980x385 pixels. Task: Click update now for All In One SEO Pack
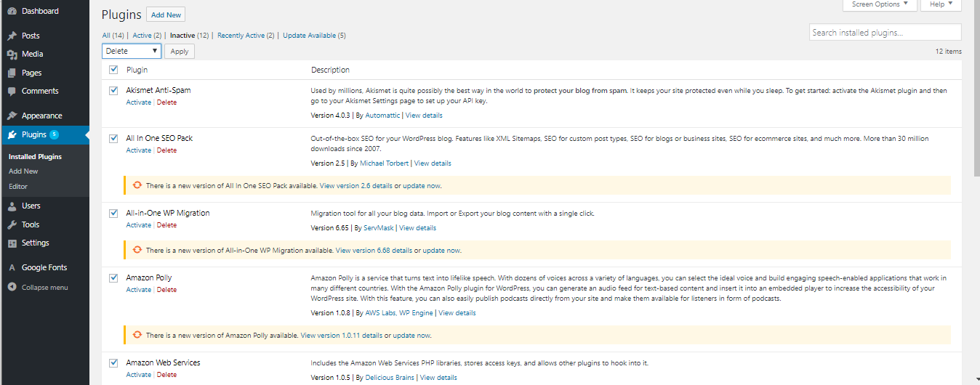pos(422,186)
